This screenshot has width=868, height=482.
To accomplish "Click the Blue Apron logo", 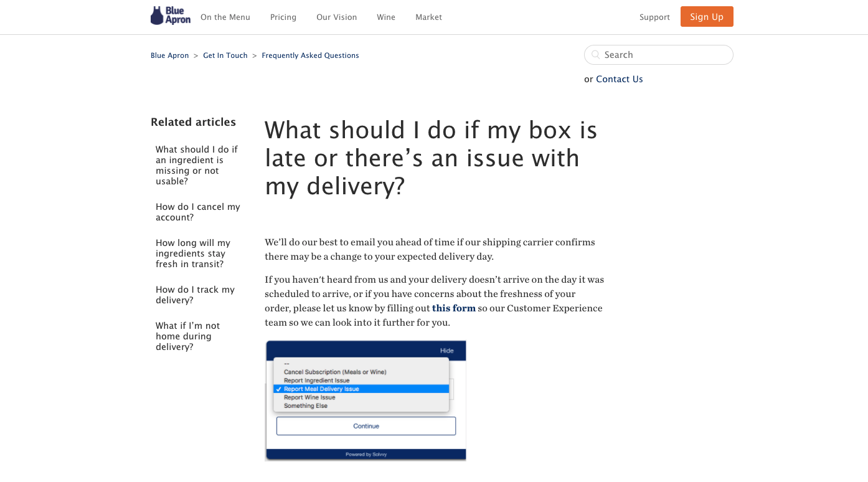I will [x=171, y=16].
